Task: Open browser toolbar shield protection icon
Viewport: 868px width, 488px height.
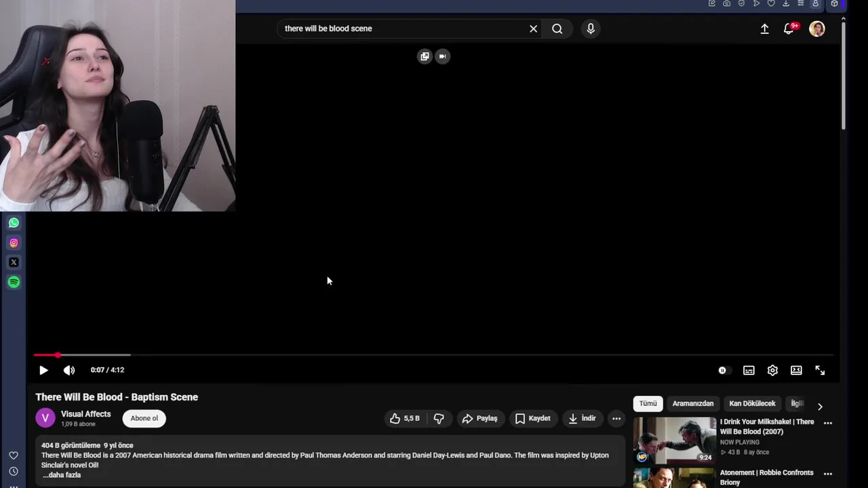Action: click(x=741, y=3)
